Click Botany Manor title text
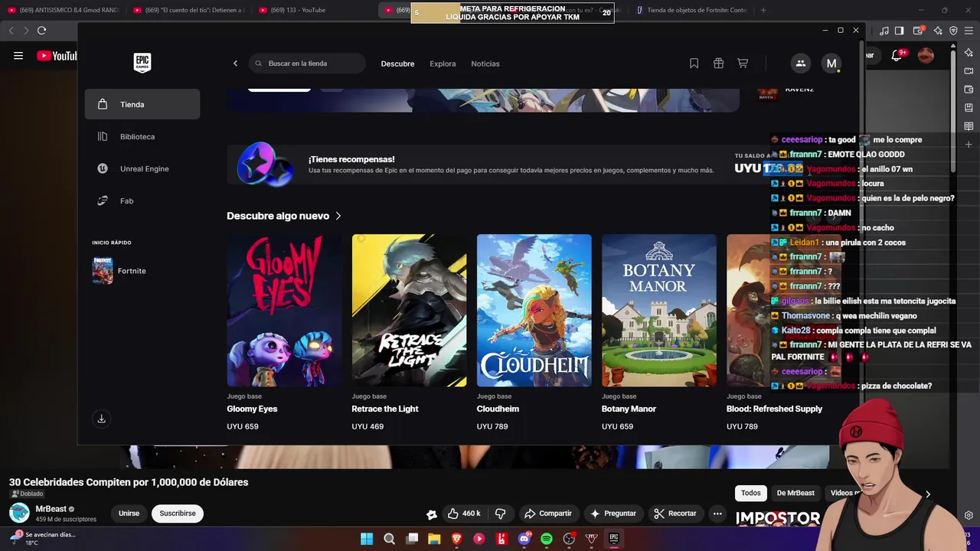 coord(629,409)
